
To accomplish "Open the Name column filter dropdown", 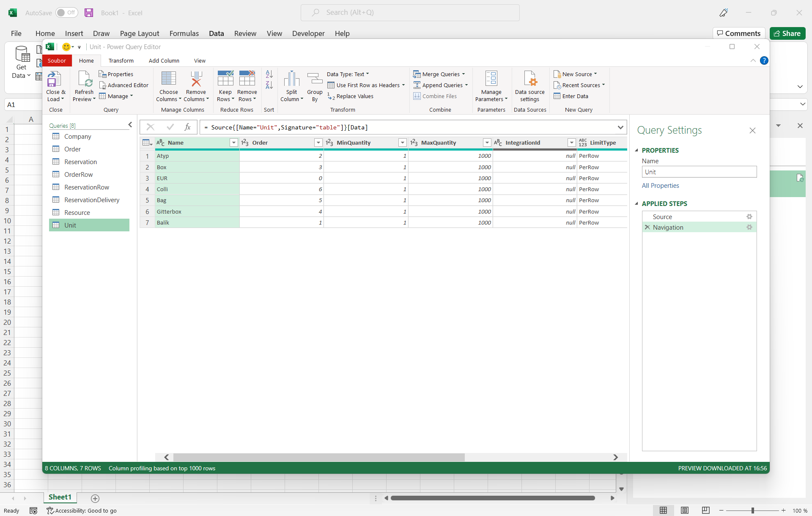I will pyautogui.click(x=233, y=143).
